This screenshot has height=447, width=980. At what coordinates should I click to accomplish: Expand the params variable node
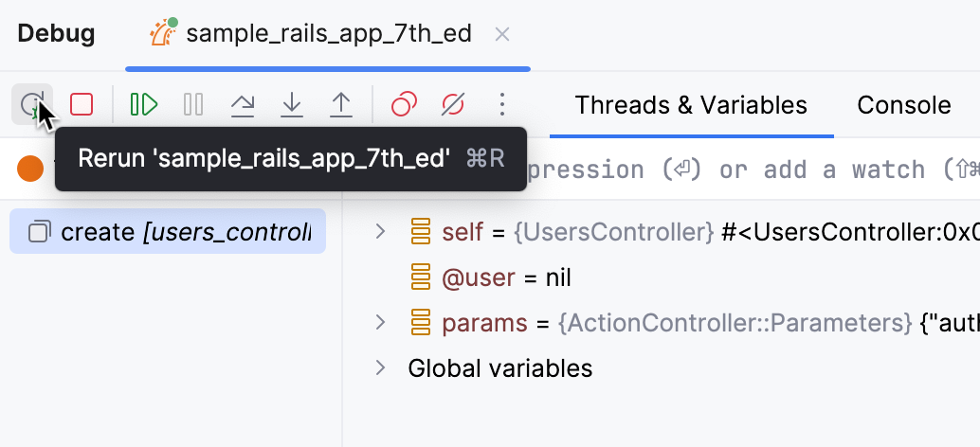point(381,323)
